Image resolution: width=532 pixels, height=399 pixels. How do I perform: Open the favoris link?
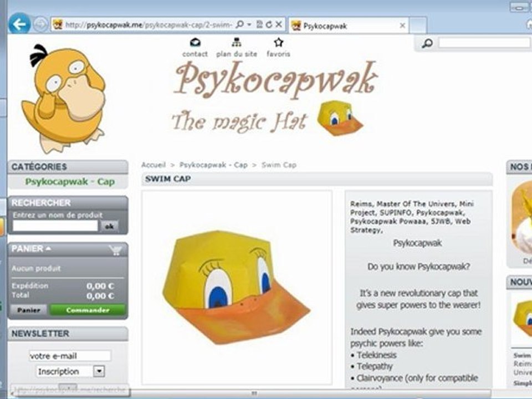point(278,54)
